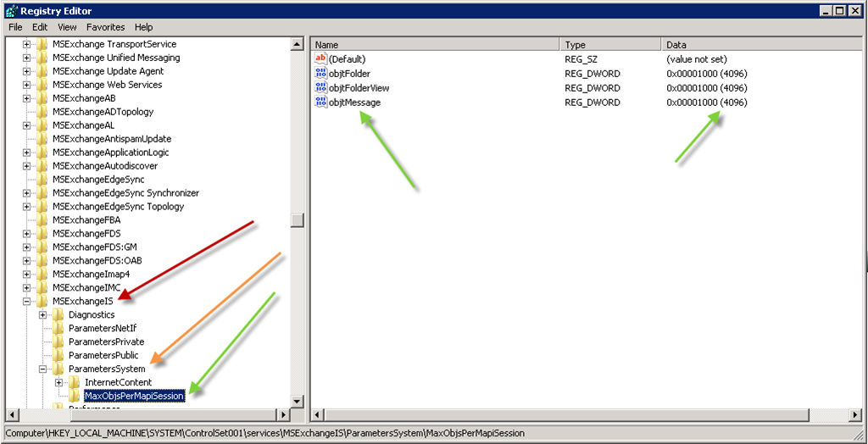Click the objtFolderView DWORD value icon
Image resolution: width=868 pixels, height=444 pixels.
point(320,88)
